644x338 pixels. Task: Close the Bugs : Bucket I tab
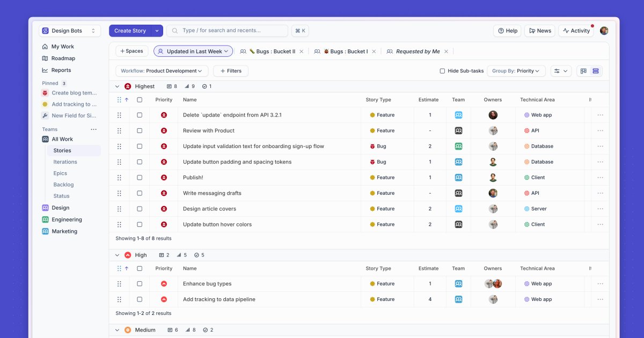coord(374,52)
